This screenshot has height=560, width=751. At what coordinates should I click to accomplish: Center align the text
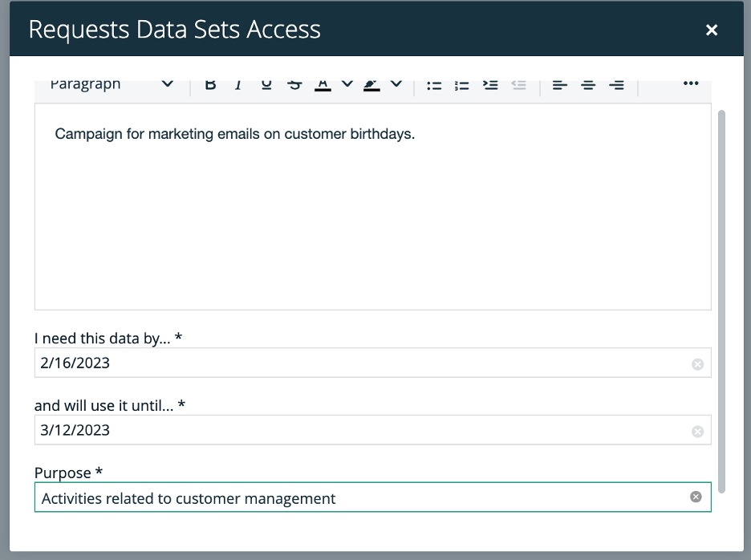point(588,85)
